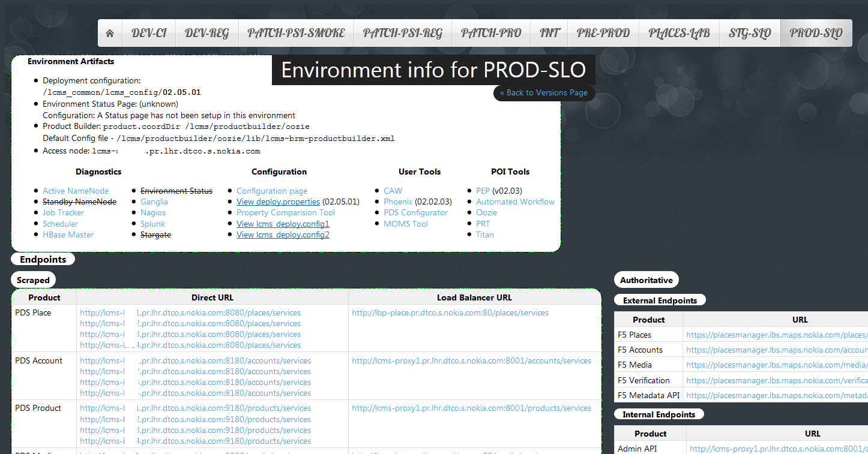Open the Configuration page link
Viewport: 868px width, 454px height.
pos(272,191)
